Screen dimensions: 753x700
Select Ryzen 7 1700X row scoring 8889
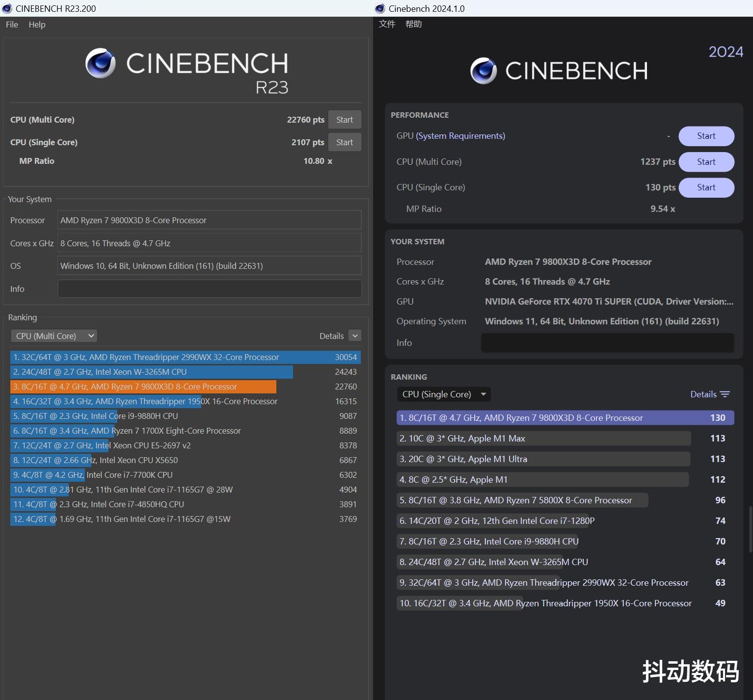186,431
